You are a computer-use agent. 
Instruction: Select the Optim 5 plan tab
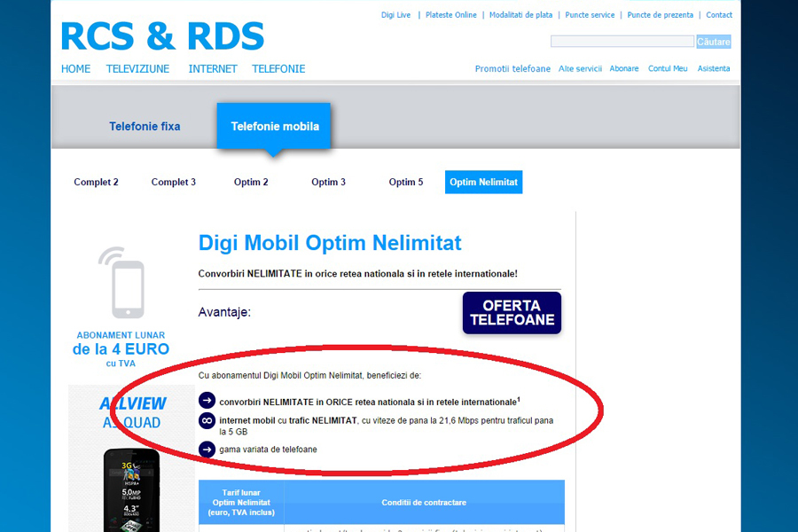[405, 182]
